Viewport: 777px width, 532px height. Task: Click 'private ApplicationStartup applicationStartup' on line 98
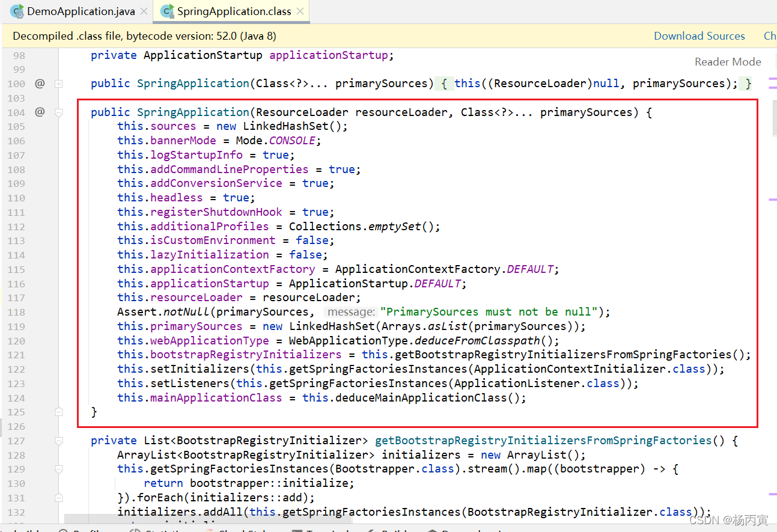click(239, 55)
